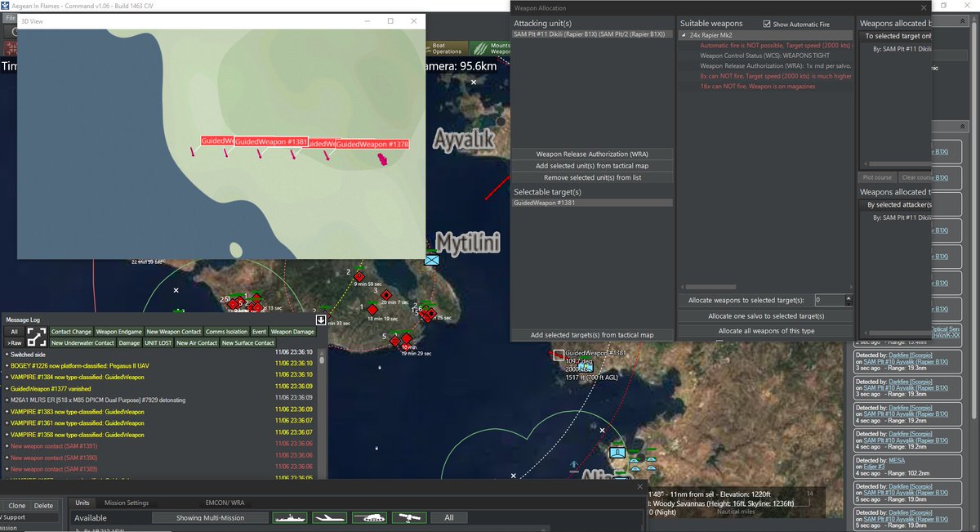The width and height of the screenshot is (980, 532).
Task: Click Add selected targets(s) from tactical map
Action: [x=592, y=335]
